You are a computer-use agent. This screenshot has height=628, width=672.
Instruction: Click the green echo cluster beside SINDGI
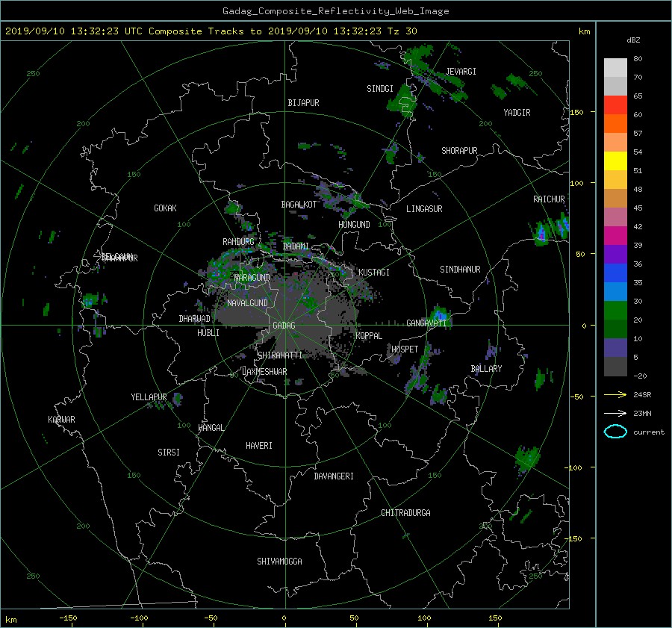403,100
